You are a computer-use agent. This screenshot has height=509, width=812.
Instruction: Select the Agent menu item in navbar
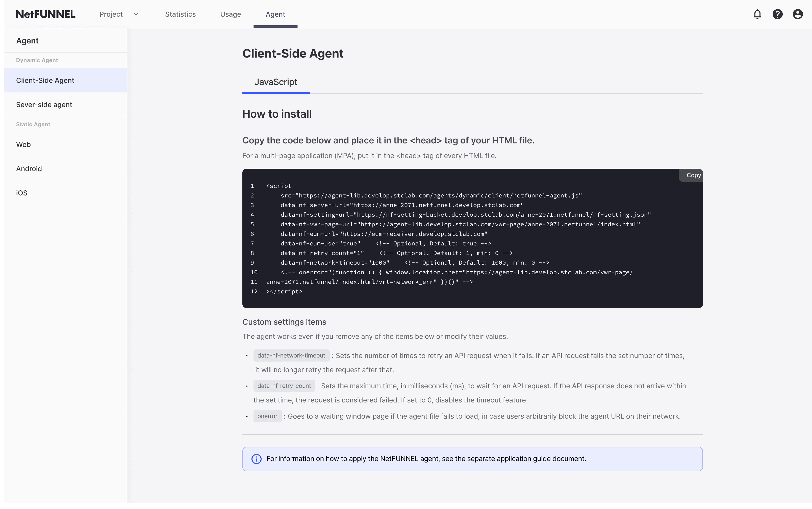click(274, 13)
